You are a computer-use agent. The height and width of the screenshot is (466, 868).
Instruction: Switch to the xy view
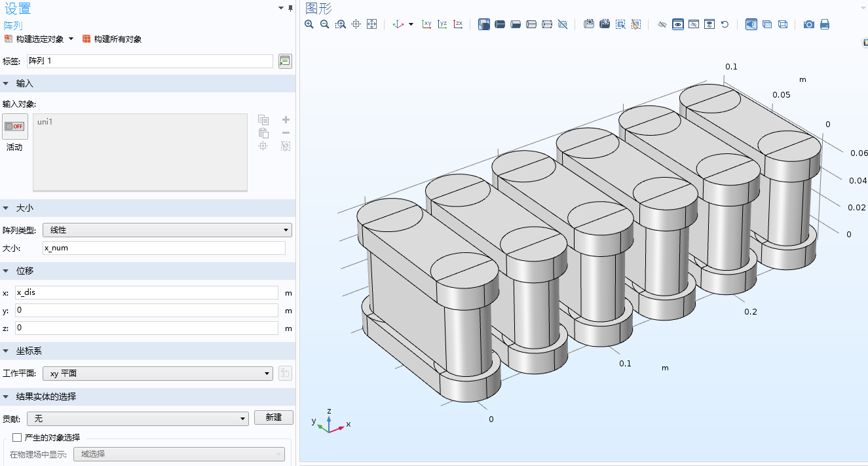pyautogui.click(x=426, y=24)
